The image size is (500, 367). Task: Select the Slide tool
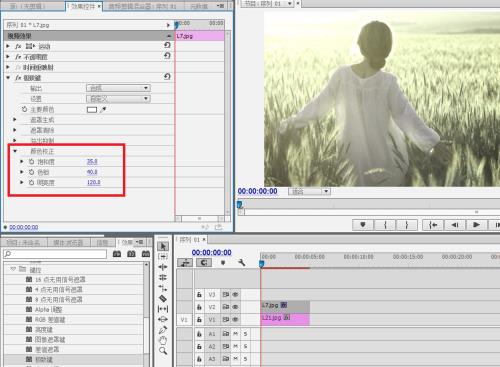(x=163, y=319)
